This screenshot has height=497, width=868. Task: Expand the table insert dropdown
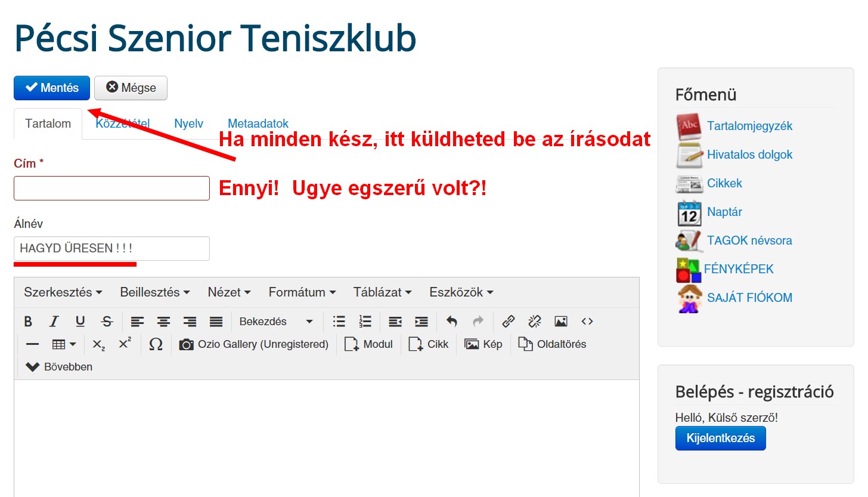(64, 344)
